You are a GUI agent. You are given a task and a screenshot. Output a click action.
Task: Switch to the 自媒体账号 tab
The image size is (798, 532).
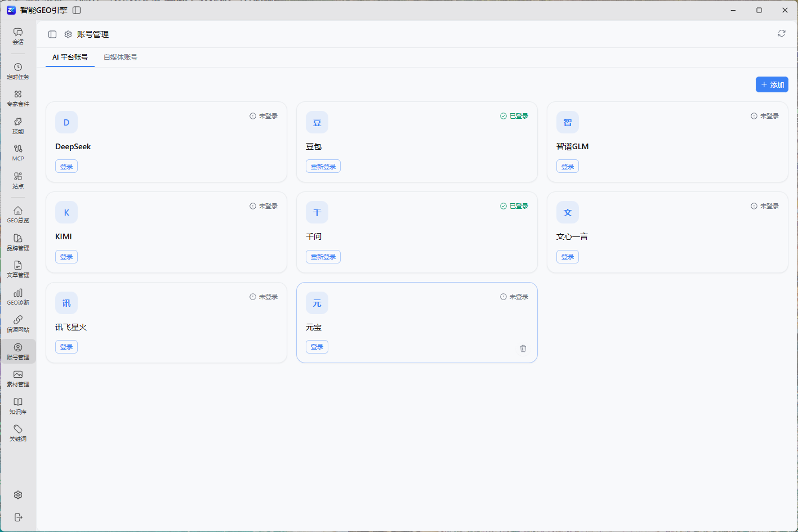pyautogui.click(x=121, y=57)
